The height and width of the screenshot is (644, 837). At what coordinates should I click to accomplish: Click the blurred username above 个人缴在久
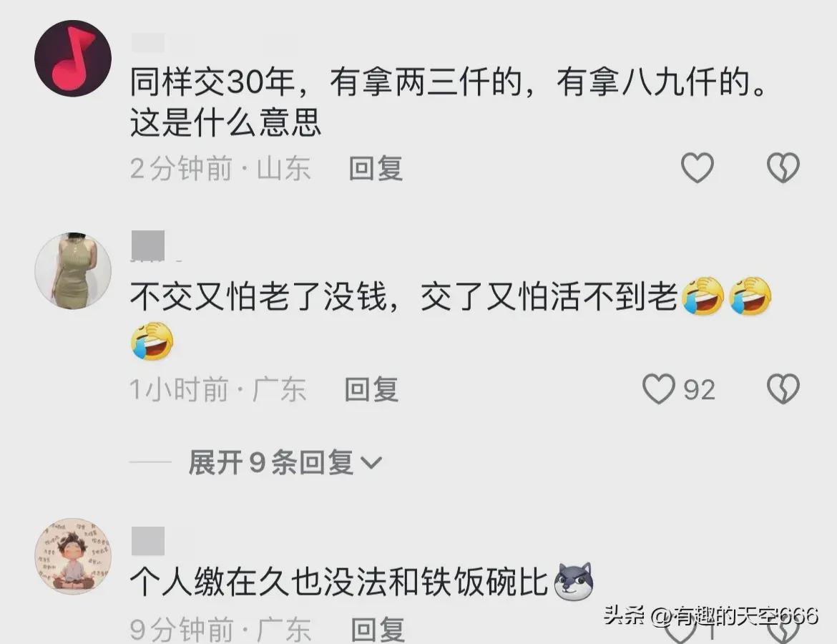pos(148,541)
